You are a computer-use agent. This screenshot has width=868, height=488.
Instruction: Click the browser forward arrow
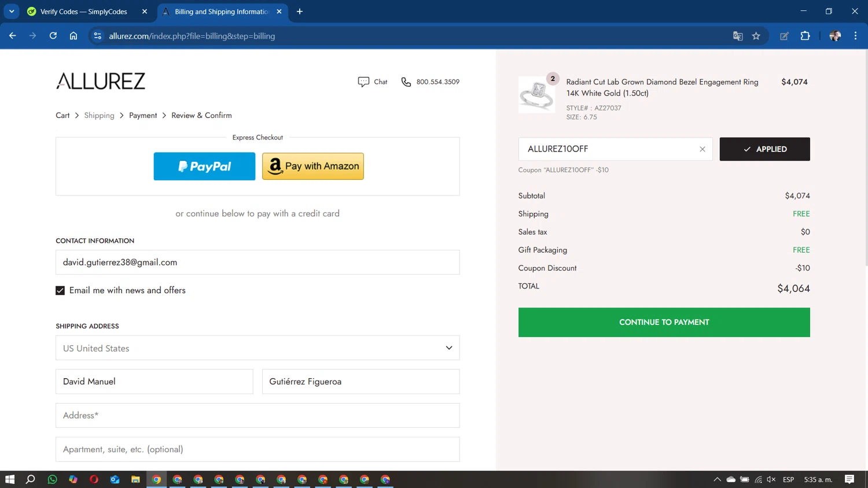point(32,36)
